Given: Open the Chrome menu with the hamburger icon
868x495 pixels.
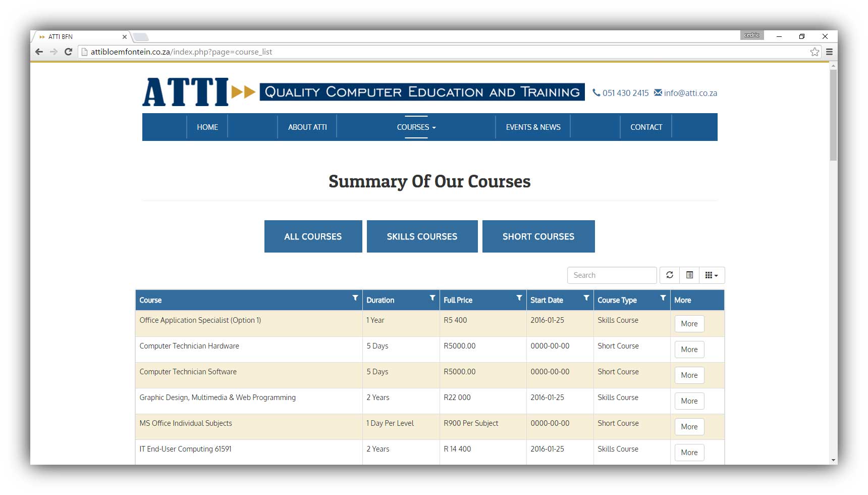Looking at the screenshot, I should tap(829, 52).
